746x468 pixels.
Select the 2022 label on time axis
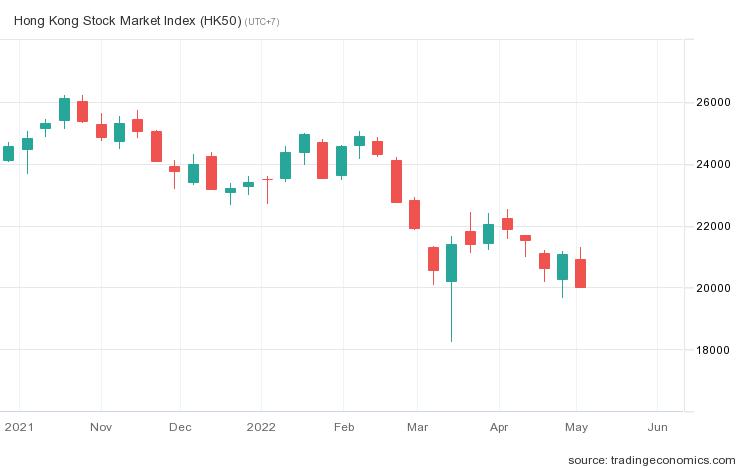261,426
